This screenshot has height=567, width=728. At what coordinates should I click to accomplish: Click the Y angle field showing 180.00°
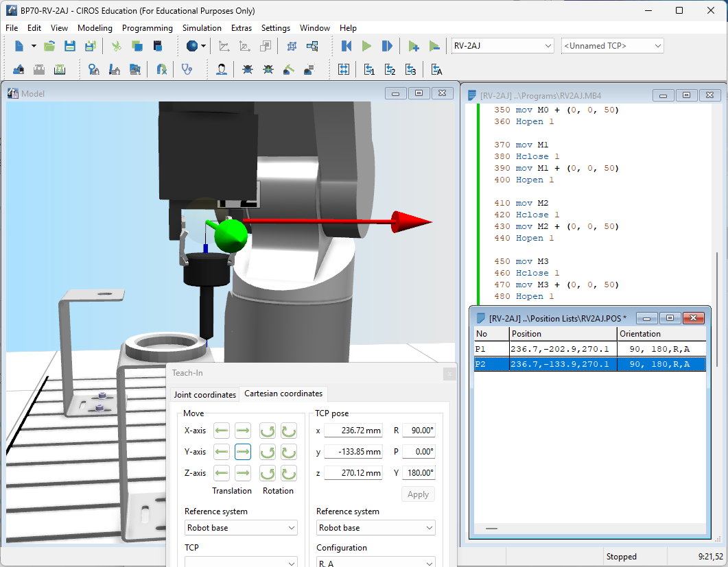pyautogui.click(x=419, y=473)
